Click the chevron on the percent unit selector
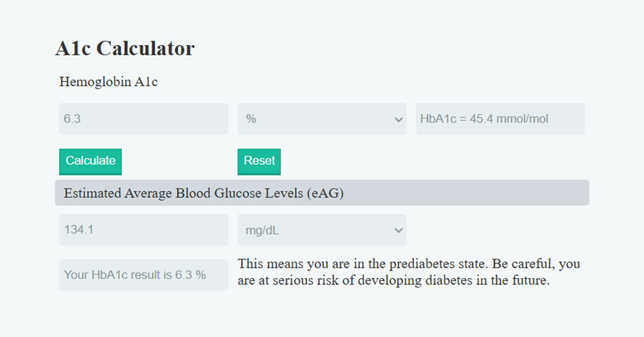Image resolution: width=644 pixels, height=337 pixels. (398, 119)
